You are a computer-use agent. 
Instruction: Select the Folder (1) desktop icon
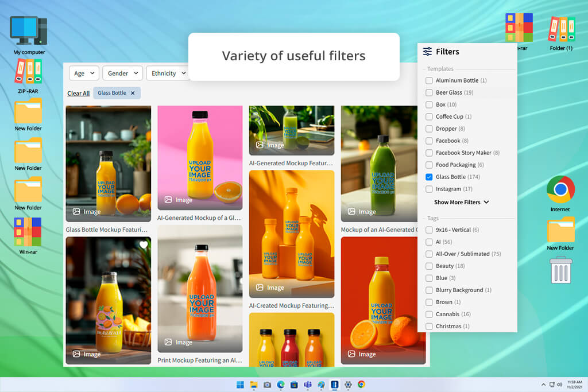pos(561,33)
